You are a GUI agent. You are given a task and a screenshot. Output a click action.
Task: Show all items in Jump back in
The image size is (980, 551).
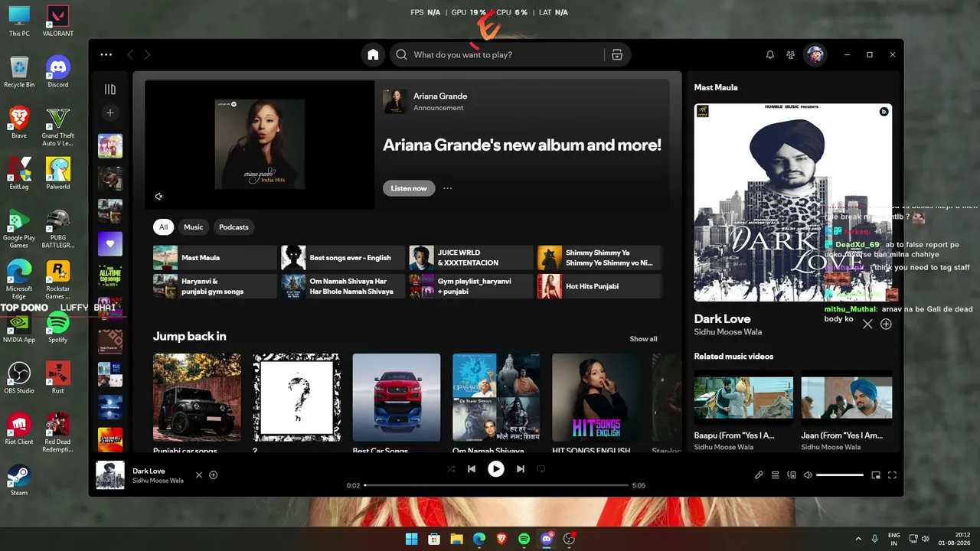tap(643, 339)
